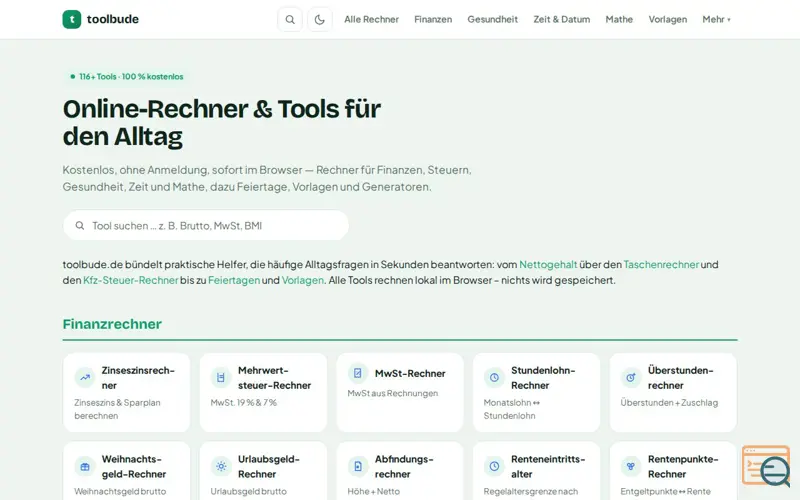The image size is (800, 500).
Task: Click the magnifier icon in the search field
Action: click(80, 226)
